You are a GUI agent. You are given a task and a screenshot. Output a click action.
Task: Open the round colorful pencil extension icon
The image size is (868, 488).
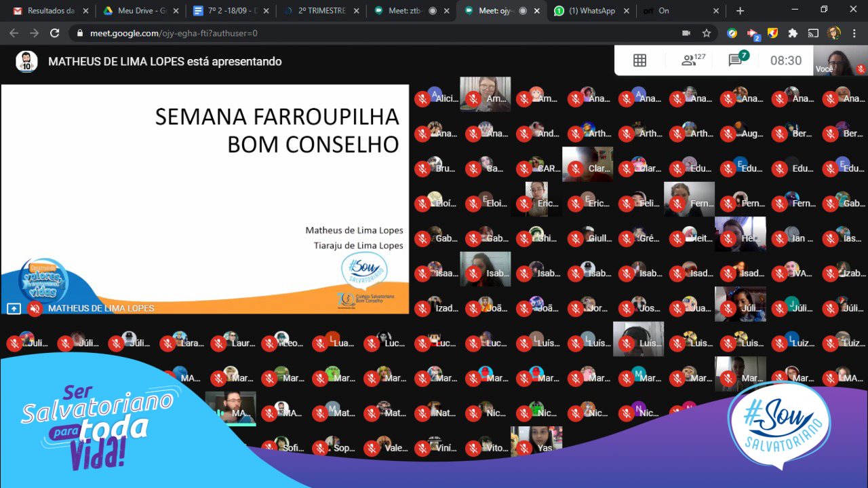732,33
